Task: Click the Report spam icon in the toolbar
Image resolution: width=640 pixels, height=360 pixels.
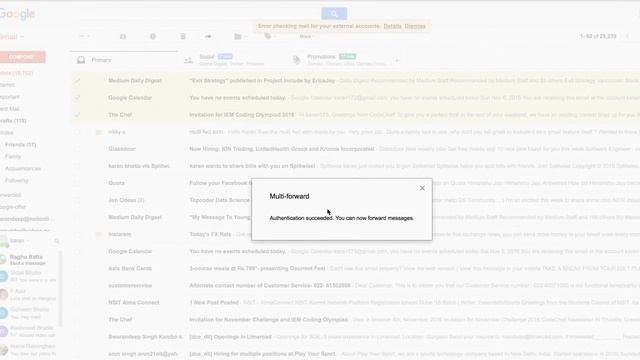Action: pos(153,36)
